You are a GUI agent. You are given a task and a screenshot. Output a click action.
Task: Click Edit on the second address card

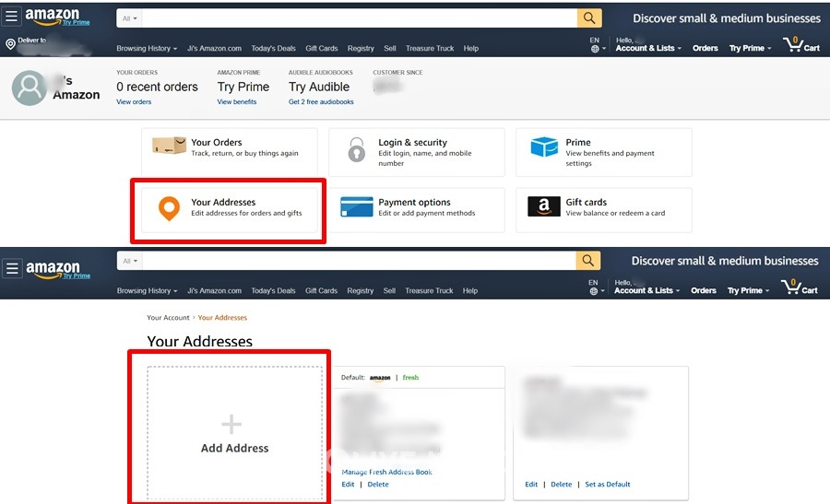click(531, 484)
